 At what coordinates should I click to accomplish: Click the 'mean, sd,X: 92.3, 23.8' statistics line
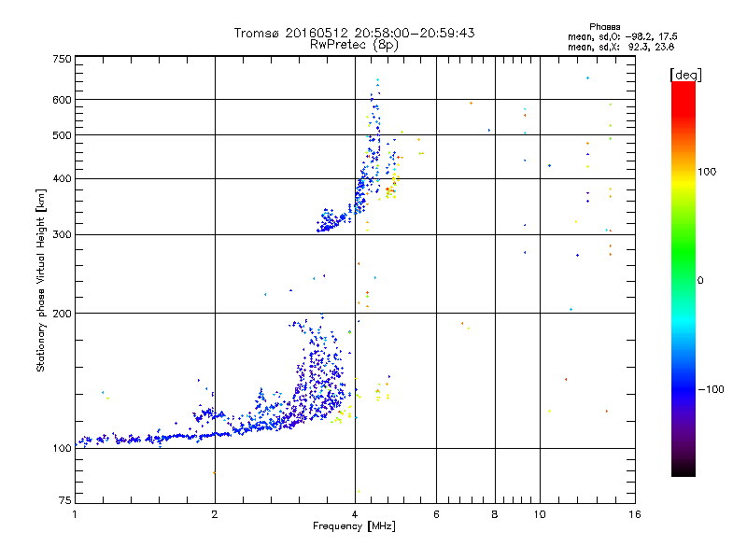(621, 47)
